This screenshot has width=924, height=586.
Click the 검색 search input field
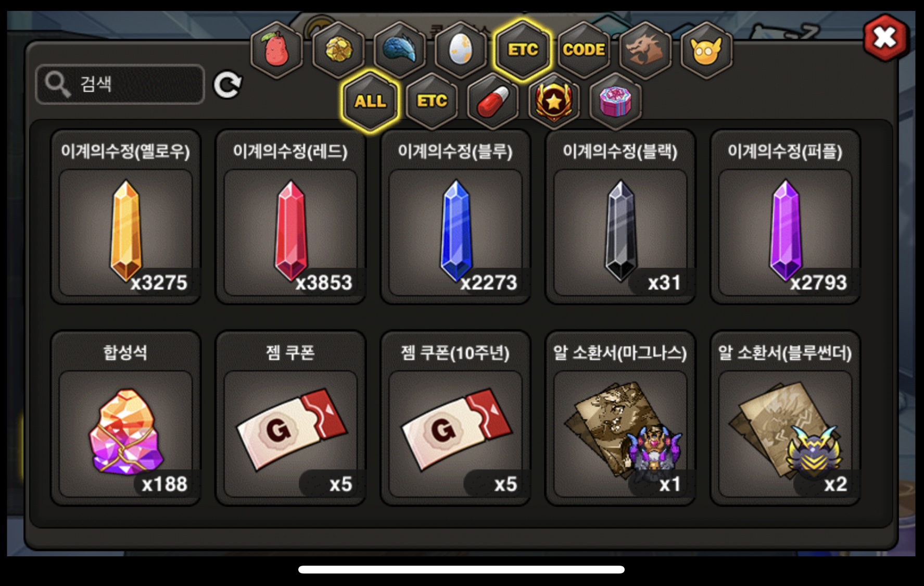click(120, 84)
